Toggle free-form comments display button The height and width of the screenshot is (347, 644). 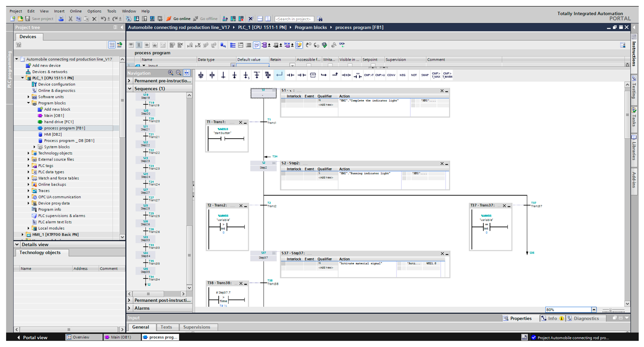(257, 45)
